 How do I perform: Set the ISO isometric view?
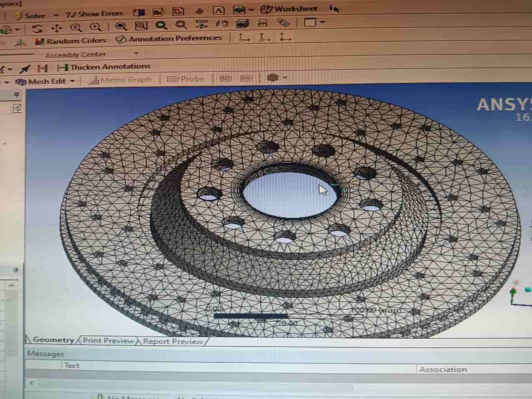pyautogui.click(x=201, y=24)
